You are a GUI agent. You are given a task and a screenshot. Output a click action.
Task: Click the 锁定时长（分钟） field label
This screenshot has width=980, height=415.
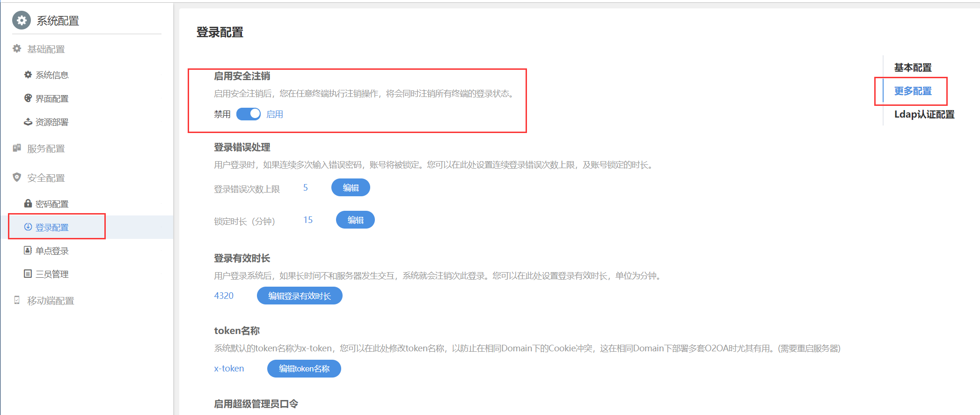click(245, 221)
